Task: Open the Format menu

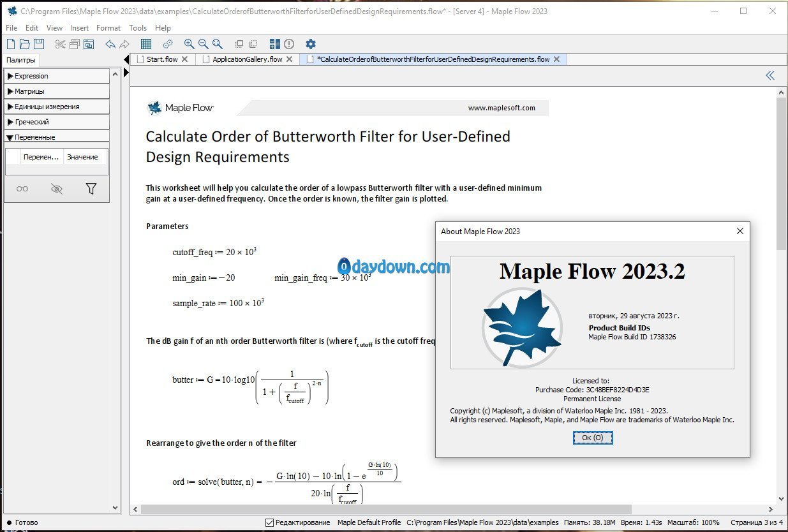Action: click(108, 28)
